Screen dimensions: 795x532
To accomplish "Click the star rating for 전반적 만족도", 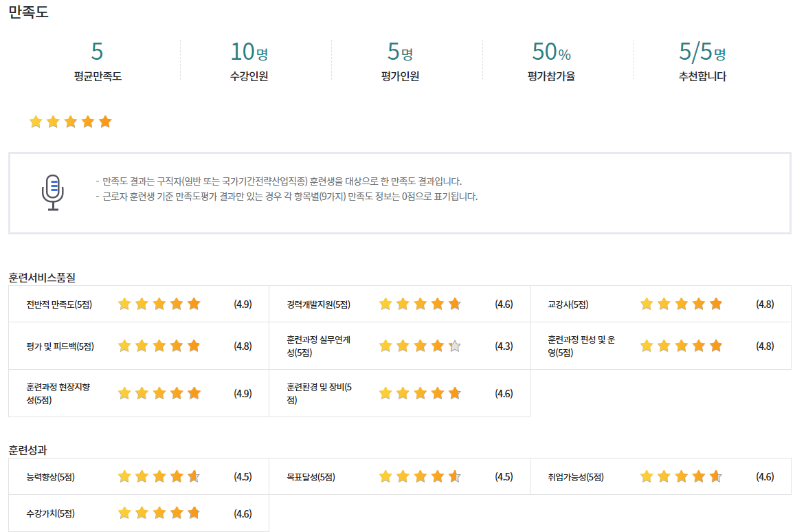I will point(159,304).
